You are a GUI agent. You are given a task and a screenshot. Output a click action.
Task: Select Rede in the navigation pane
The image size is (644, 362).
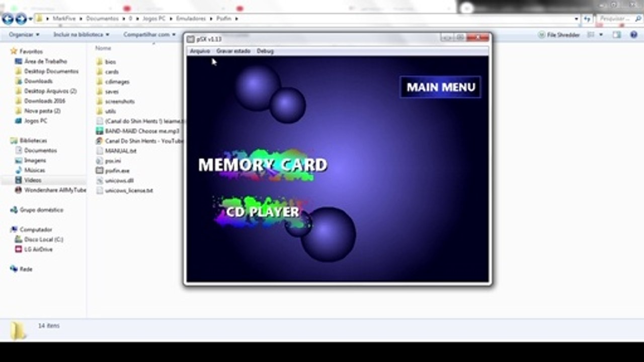tap(26, 269)
